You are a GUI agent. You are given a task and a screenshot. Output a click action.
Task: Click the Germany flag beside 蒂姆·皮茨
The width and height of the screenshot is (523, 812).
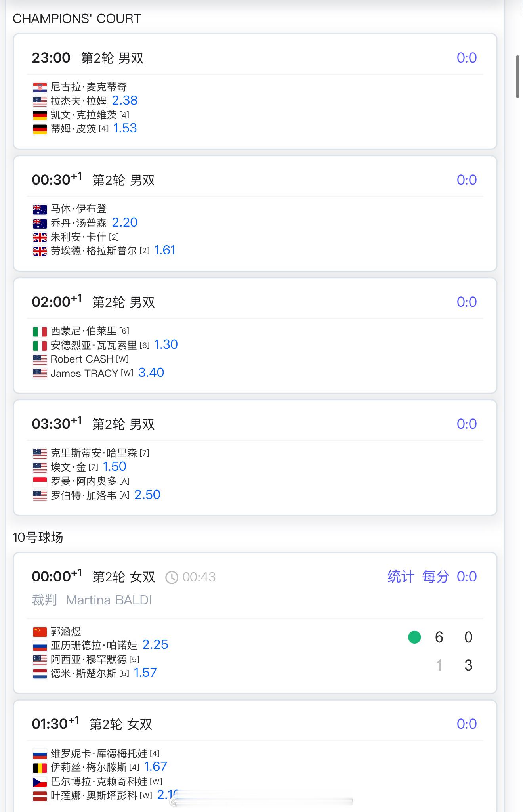pyautogui.click(x=40, y=129)
